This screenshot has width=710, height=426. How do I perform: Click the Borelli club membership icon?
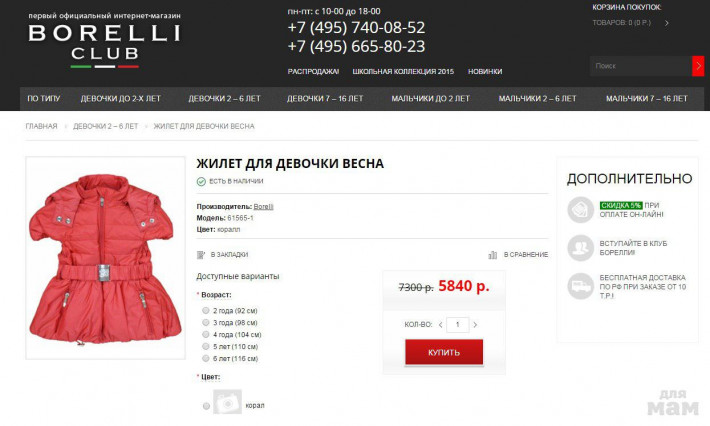[x=580, y=248]
